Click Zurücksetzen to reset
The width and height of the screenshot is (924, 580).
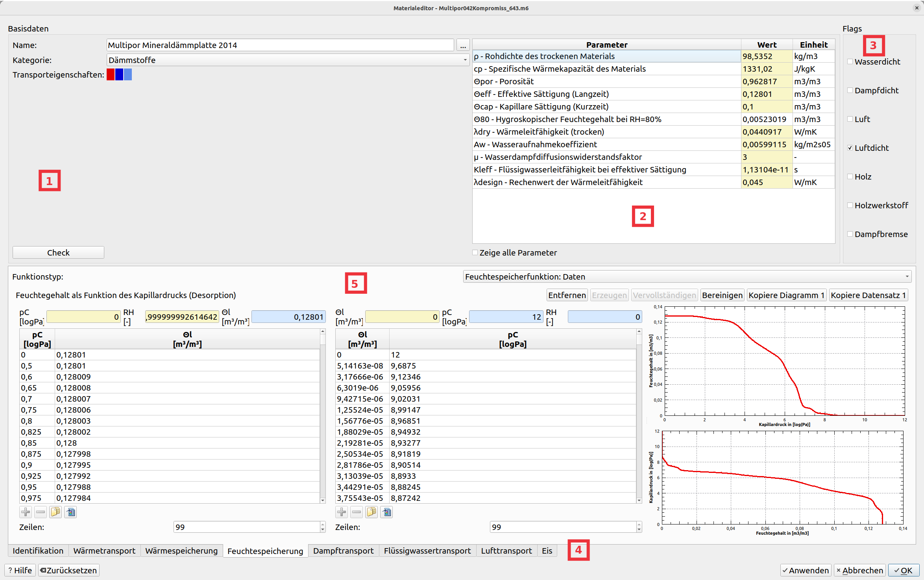pos(68,570)
